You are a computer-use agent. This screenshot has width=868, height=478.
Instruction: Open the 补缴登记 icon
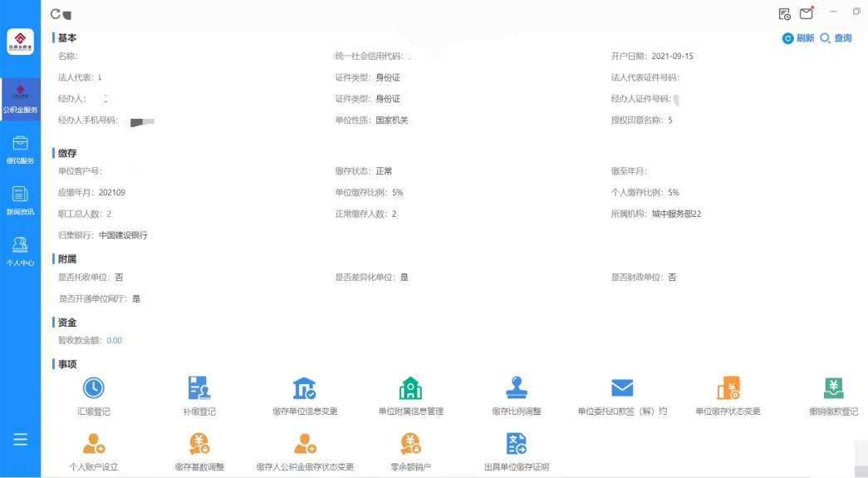(x=199, y=388)
